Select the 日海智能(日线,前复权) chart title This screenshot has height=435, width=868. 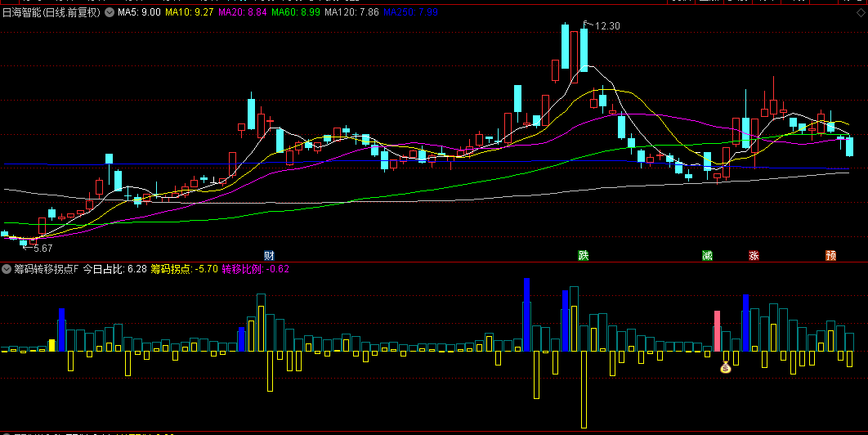click(51, 12)
